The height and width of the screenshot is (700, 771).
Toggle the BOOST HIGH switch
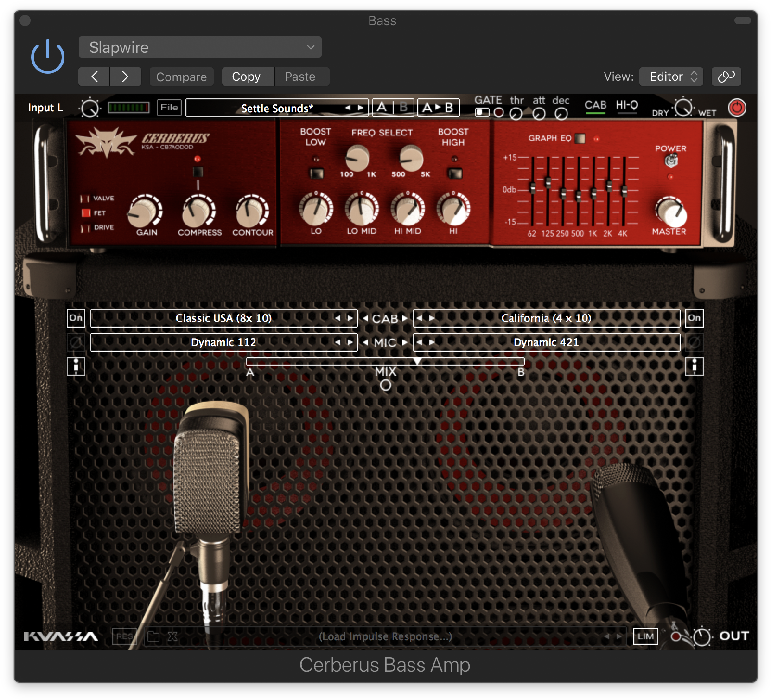(454, 173)
